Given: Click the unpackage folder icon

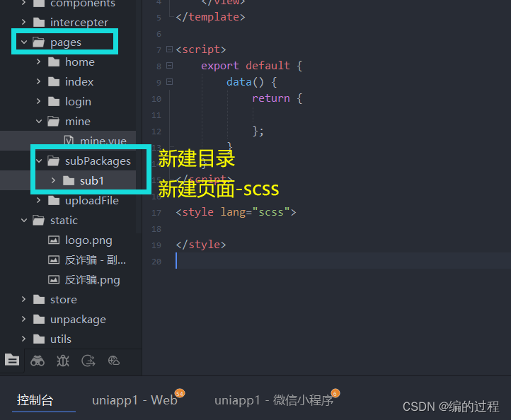Looking at the screenshot, I should 39,320.
